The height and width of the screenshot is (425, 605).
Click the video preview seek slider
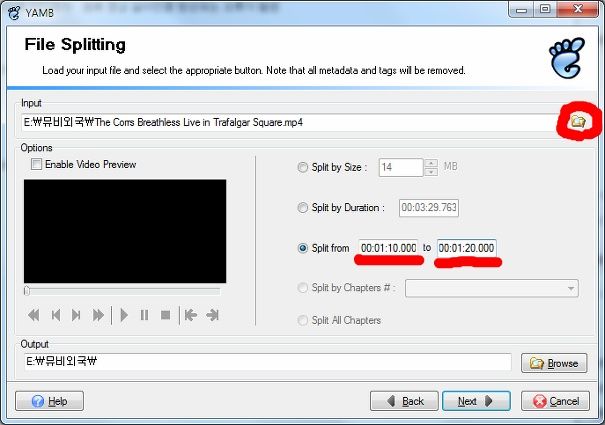click(123, 291)
